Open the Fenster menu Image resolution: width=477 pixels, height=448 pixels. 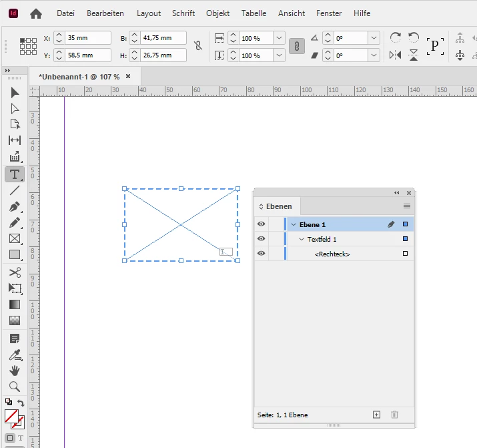coord(329,13)
